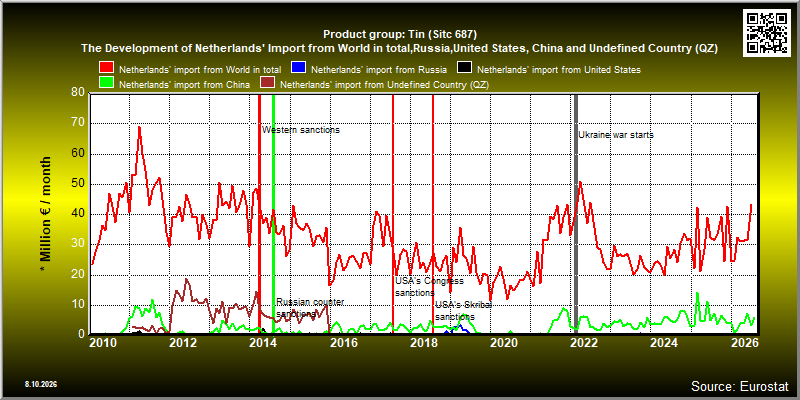800x400 pixels.
Task: Click the x-axis year 2020
Action: [x=504, y=342]
